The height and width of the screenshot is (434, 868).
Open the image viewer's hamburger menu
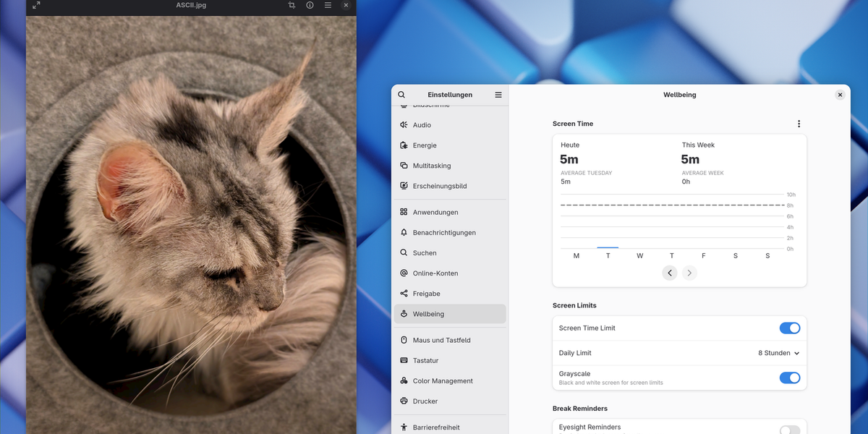coord(328,5)
